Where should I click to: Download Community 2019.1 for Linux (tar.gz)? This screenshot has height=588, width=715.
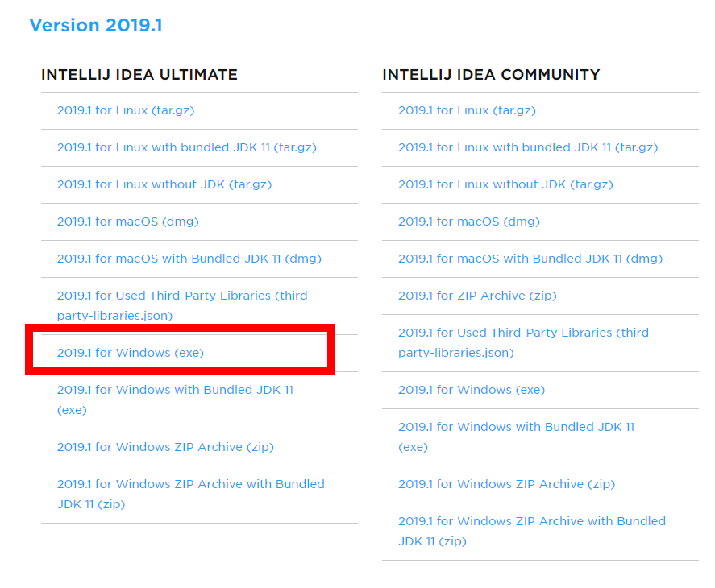point(467,110)
